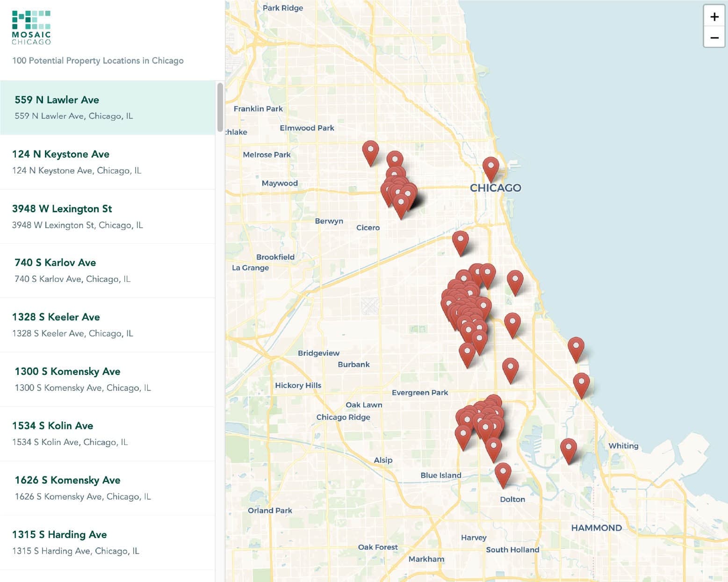Open the 559 N Lawler Ave listing

click(108, 108)
